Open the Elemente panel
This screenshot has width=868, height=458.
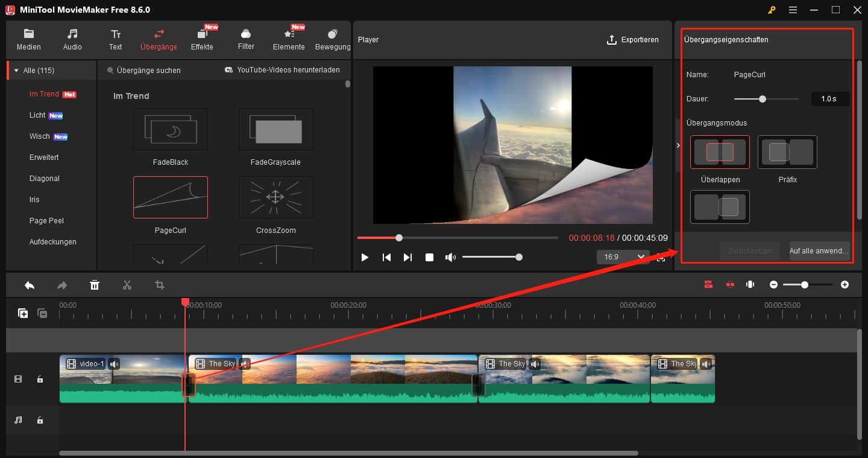point(289,39)
